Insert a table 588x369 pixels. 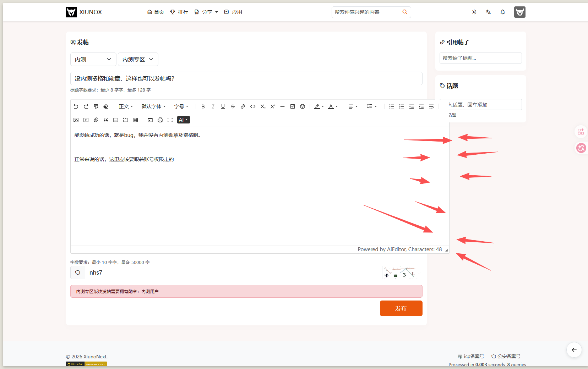coord(136,120)
